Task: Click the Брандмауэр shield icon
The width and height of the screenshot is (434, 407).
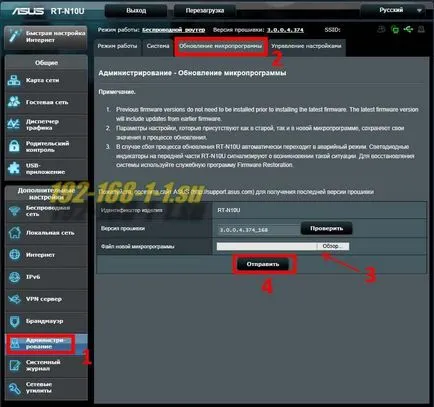Action: pyautogui.click(x=15, y=321)
